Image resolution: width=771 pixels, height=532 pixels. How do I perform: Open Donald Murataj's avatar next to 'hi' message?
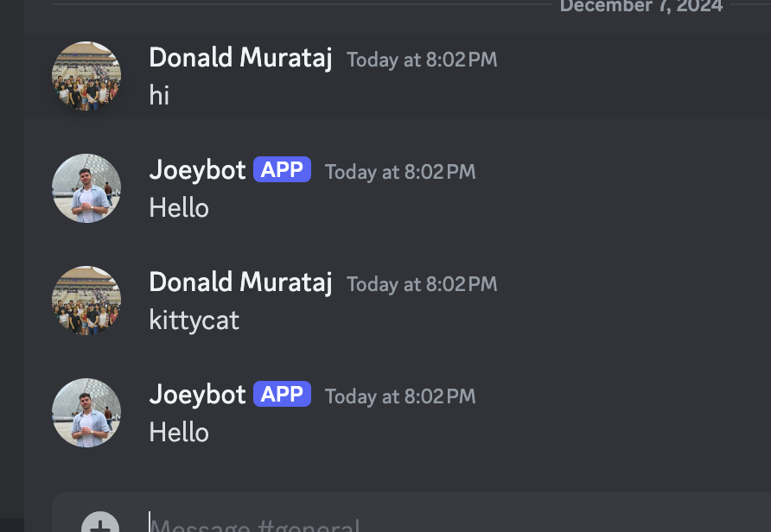[x=86, y=76]
